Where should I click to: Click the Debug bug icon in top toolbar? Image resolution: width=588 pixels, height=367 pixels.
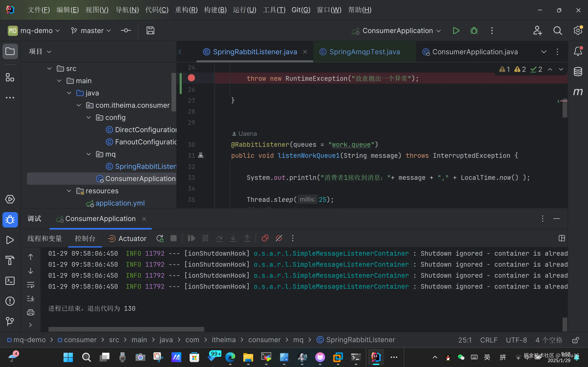(x=474, y=31)
